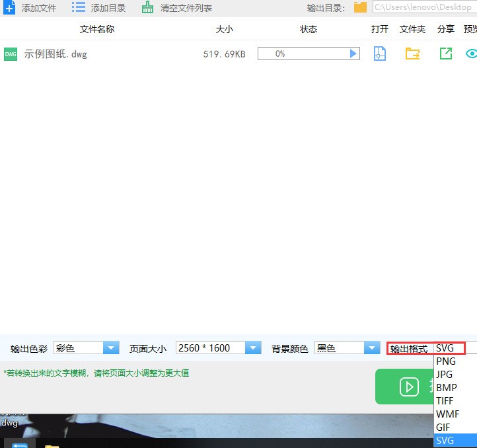Click the output path input field
The width and height of the screenshot is (477, 448).
[x=425, y=7]
